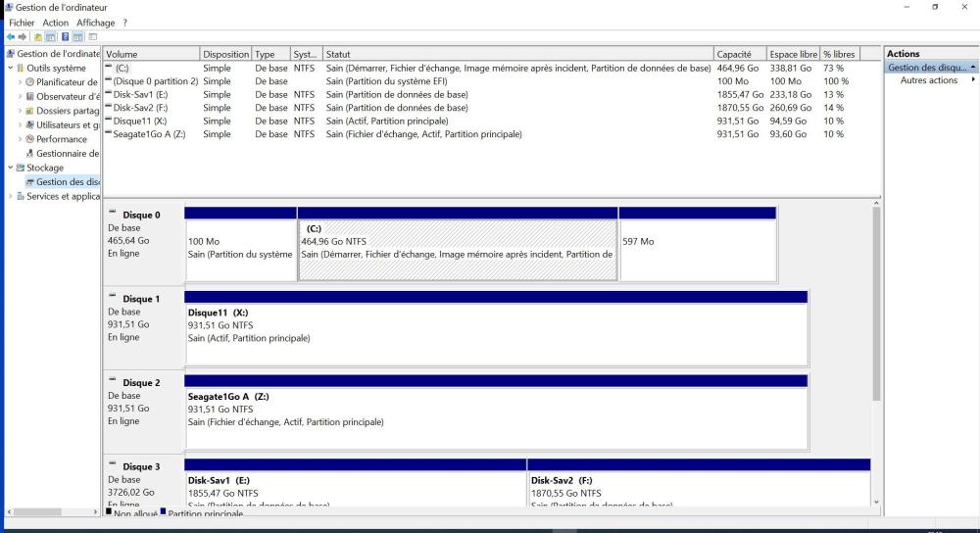Select the Observateur d'événements tree icon
980x533 pixels.
pos(30,96)
